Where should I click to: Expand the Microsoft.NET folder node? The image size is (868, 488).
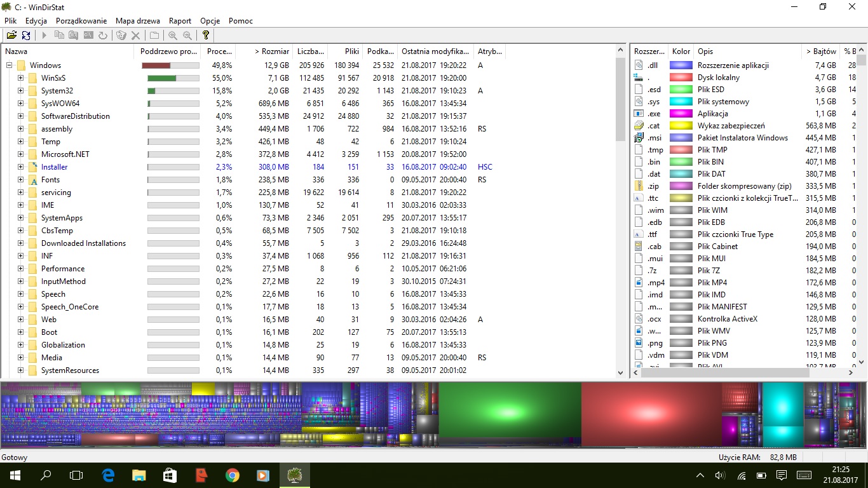(20, 154)
